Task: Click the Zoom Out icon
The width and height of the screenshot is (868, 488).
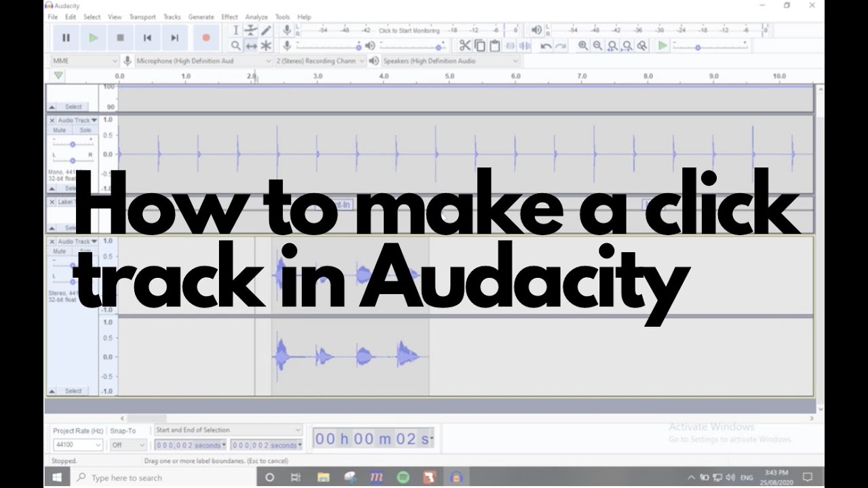Action: point(597,45)
